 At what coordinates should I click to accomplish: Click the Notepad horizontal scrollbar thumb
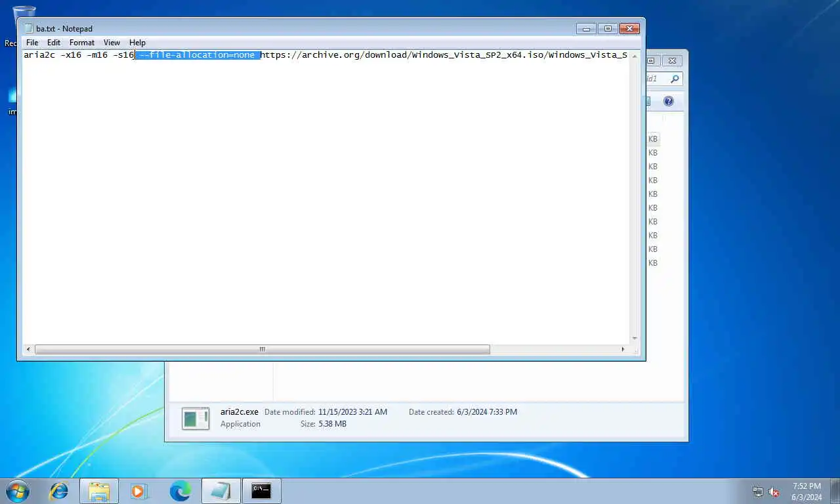262,349
